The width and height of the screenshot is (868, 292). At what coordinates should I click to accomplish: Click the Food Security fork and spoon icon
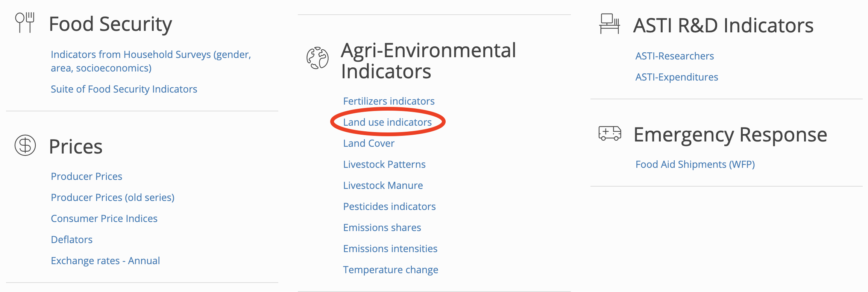(x=25, y=23)
